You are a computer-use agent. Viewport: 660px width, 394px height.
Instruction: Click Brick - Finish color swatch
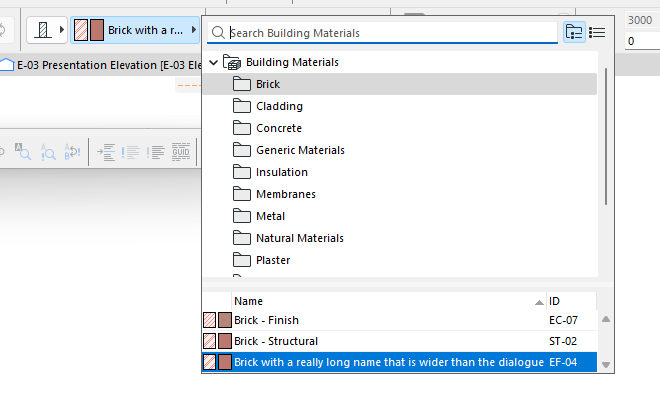point(225,320)
